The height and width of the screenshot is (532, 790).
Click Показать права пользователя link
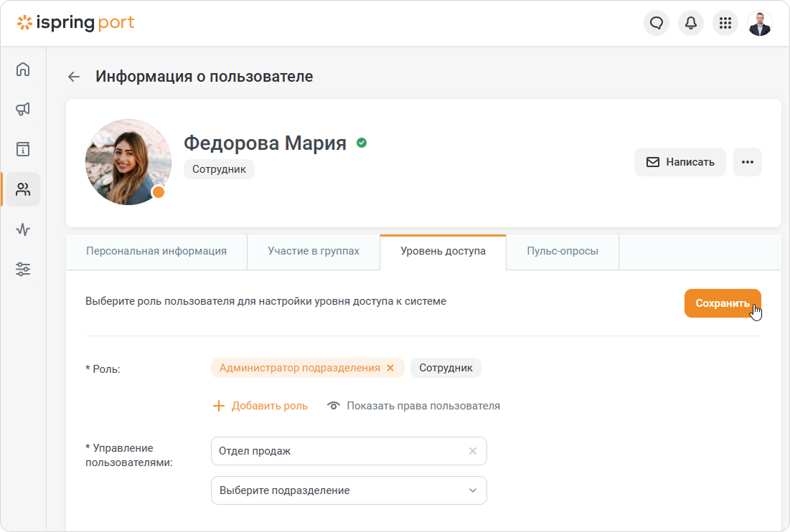(x=423, y=407)
